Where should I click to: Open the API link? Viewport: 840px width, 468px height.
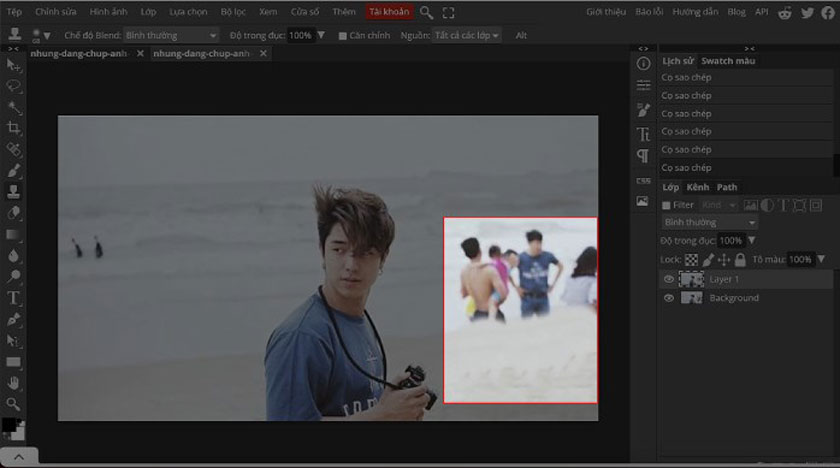pyautogui.click(x=761, y=12)
